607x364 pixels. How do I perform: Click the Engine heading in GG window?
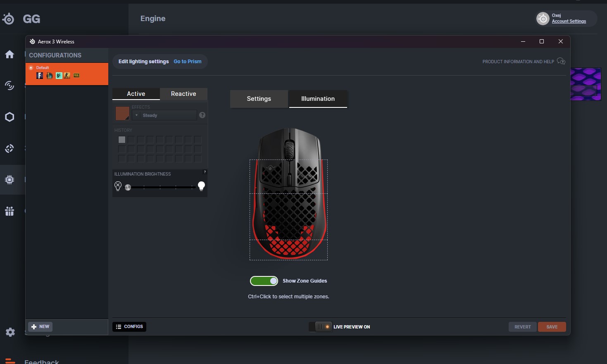point(153,19)
